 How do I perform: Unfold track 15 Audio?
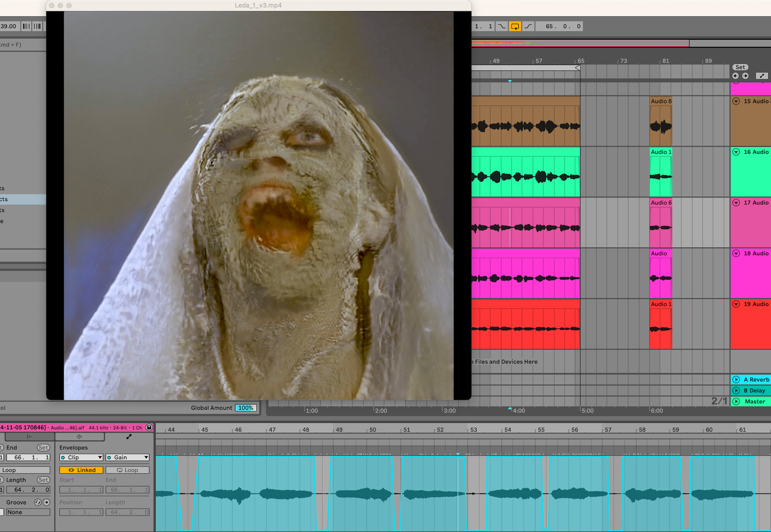pos(736,101)
